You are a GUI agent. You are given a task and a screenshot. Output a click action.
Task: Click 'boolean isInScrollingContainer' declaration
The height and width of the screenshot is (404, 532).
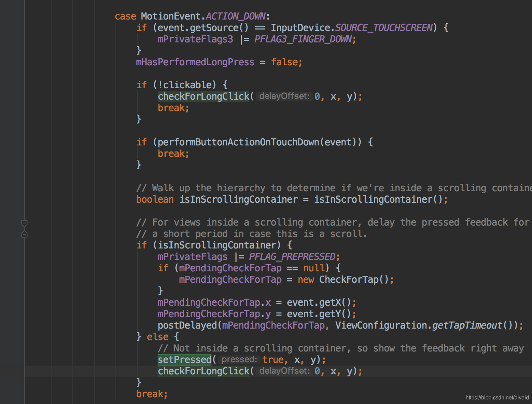[217, 199]
